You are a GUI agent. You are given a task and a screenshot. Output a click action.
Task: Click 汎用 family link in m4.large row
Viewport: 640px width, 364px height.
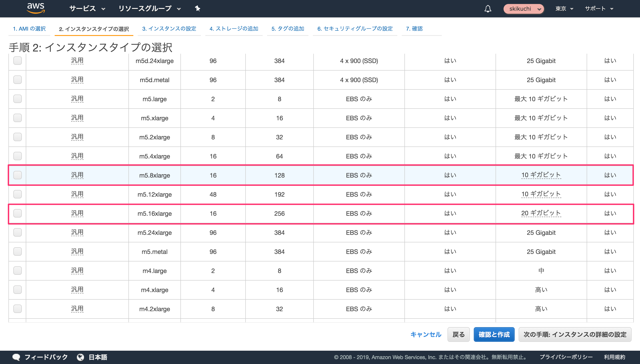pos(77,271)
